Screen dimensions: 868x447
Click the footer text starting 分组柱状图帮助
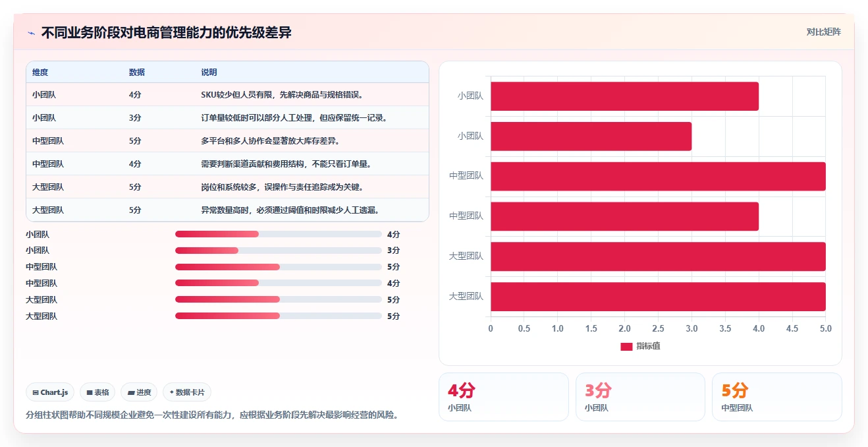coord(211,415)
